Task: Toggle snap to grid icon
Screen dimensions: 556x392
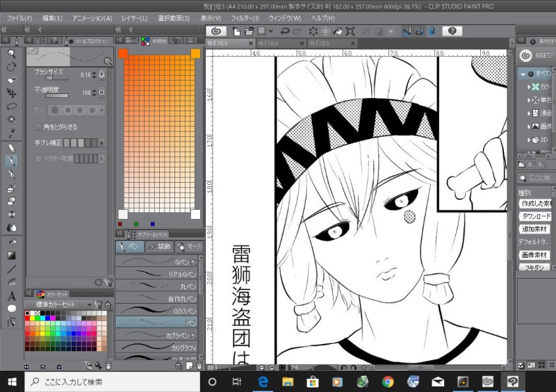Action: (432, 31)
